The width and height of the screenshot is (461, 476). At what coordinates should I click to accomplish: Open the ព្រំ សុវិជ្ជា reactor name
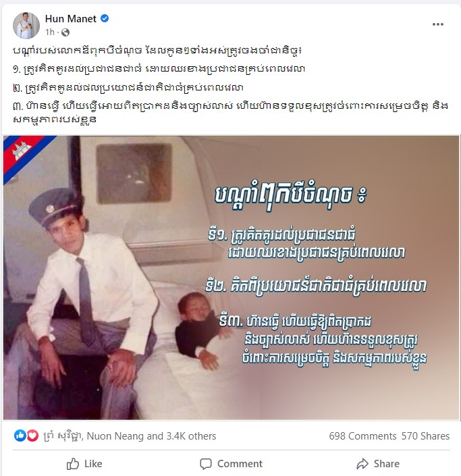point(63,436)
